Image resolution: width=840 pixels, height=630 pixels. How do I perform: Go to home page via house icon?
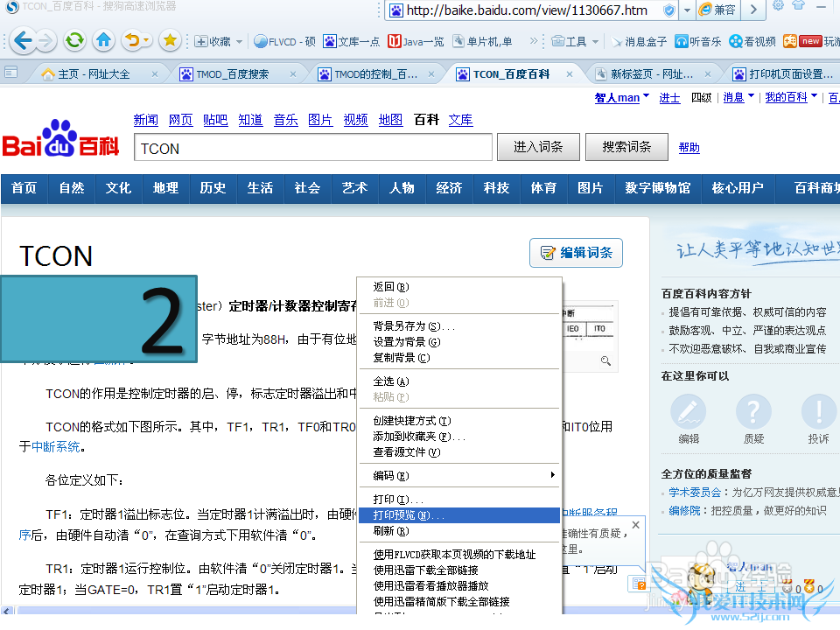pos(104,40)
